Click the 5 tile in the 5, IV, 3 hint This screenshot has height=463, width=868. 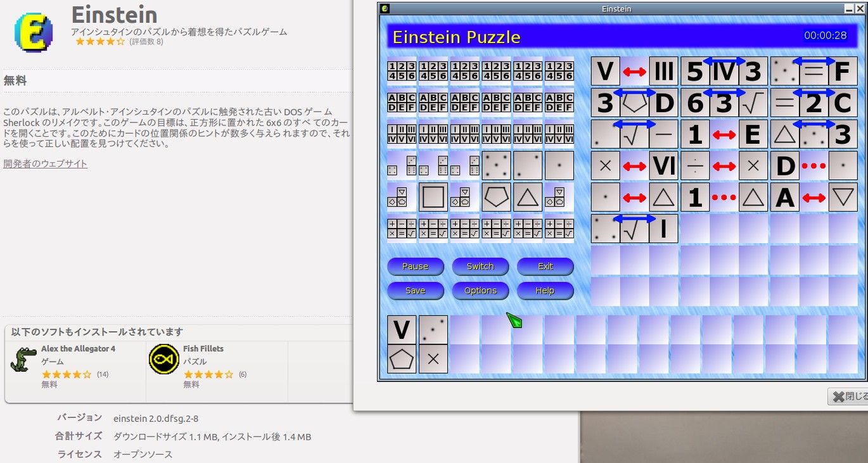(x=696, y=71)
